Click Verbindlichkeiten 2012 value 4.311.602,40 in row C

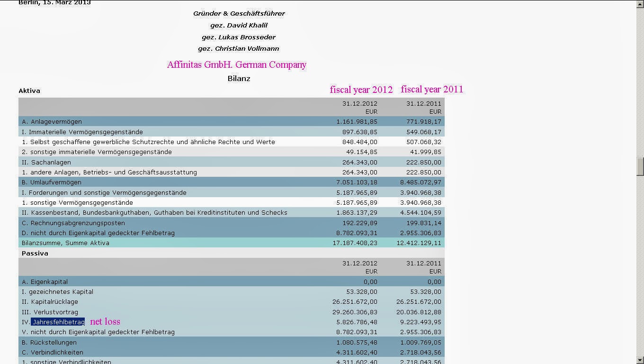357,352
